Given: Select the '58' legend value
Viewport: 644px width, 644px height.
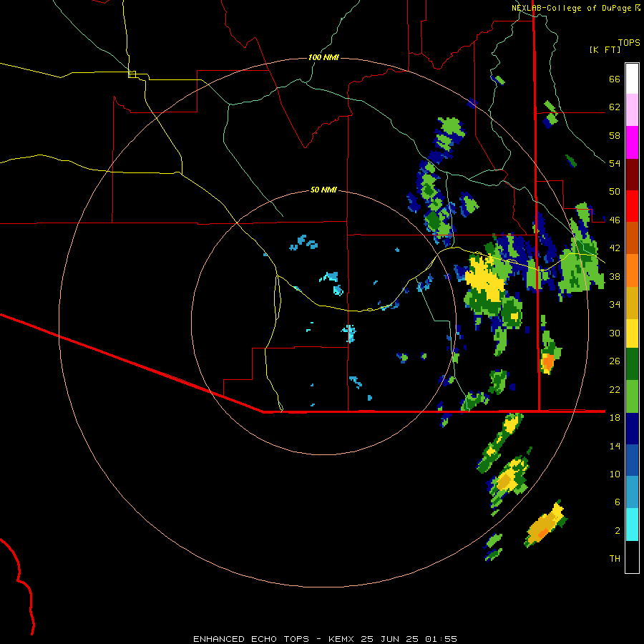Looking at the screenshot, I should pyautogui.click(x=615, y=135).
